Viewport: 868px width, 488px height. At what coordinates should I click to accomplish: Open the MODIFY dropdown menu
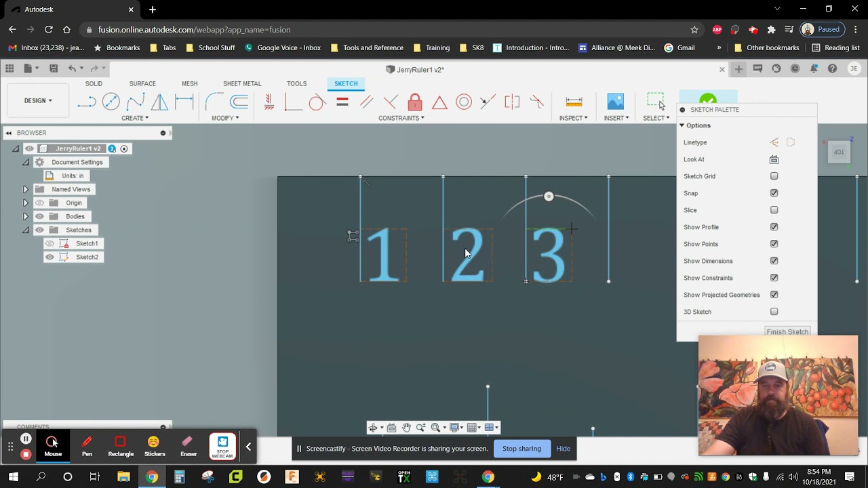pyautogui.click(x=225, y=118)
